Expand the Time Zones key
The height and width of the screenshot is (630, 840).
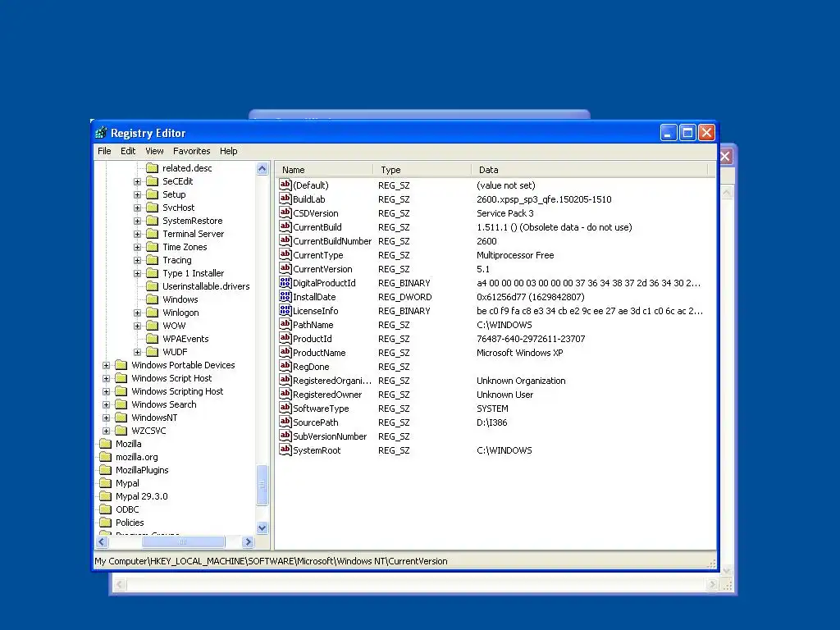tap(137, 247)
